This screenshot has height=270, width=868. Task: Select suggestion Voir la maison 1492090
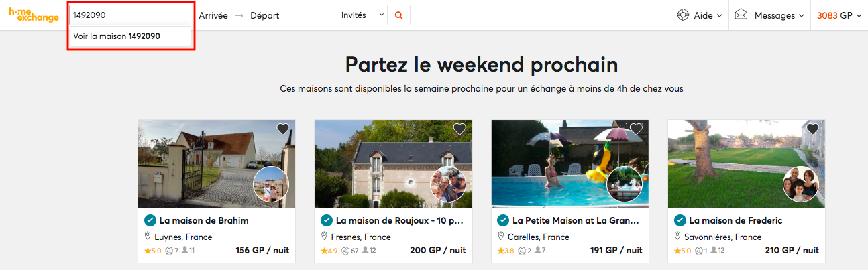coord(117,36)
